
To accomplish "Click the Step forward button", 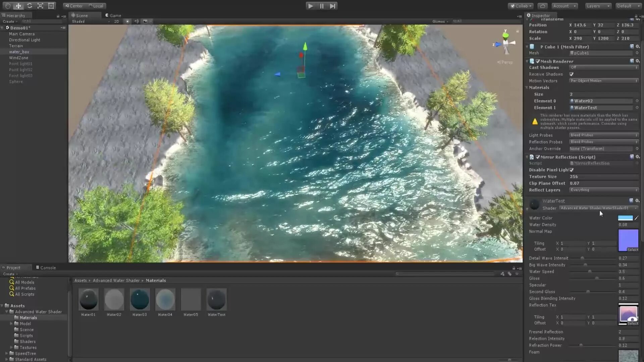I will click(332, 6).
